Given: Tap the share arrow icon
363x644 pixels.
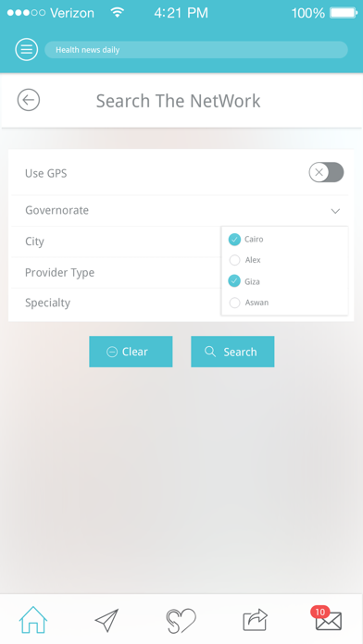Looking at the screenshot, I should coord(255,620).
